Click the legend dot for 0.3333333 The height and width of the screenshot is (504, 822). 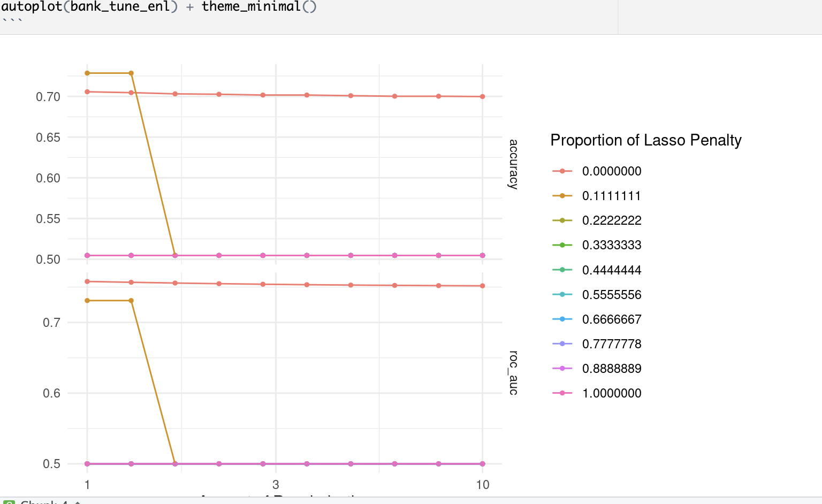562,245
